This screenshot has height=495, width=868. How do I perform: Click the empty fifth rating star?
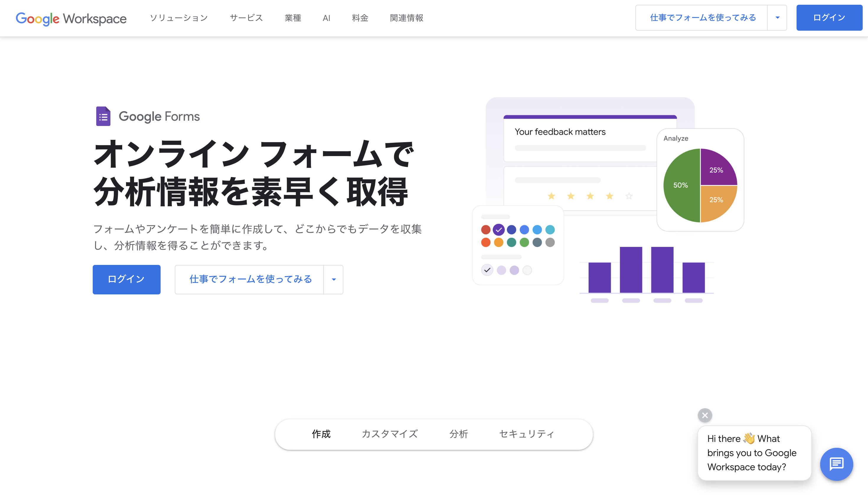[629, 196]
